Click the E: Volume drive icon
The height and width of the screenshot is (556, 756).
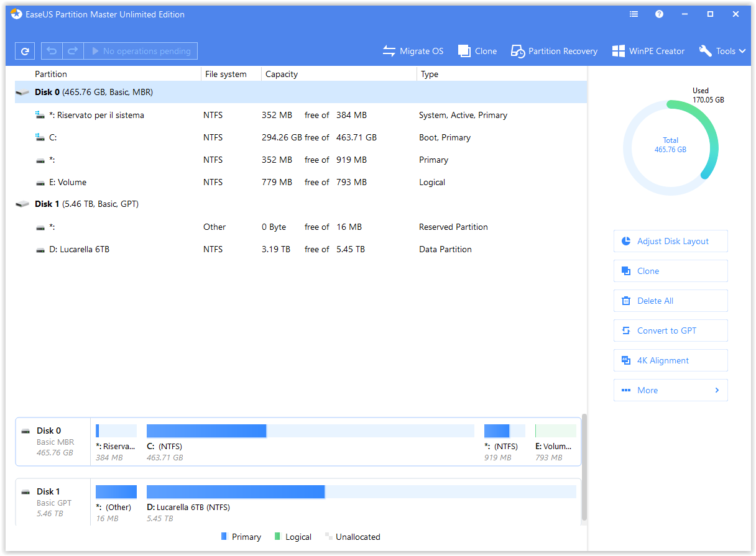[40, 182]
